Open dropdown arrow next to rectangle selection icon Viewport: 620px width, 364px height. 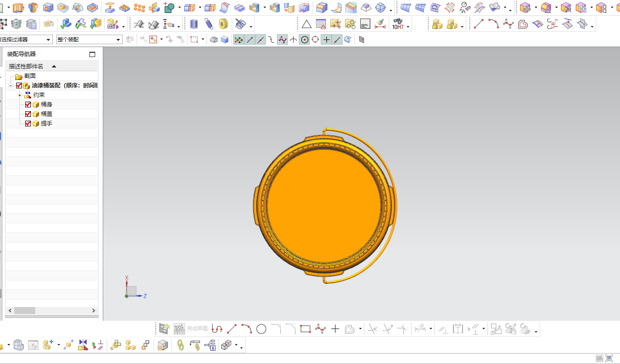click(x=203, y=40)
